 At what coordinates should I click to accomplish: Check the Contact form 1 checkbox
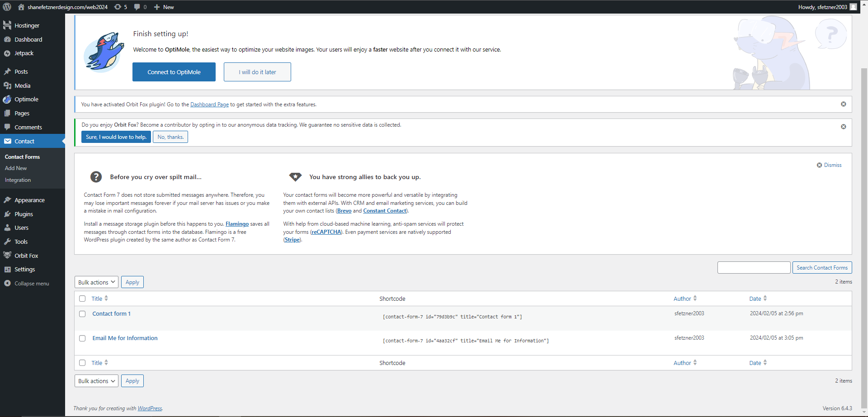(82, 314)
